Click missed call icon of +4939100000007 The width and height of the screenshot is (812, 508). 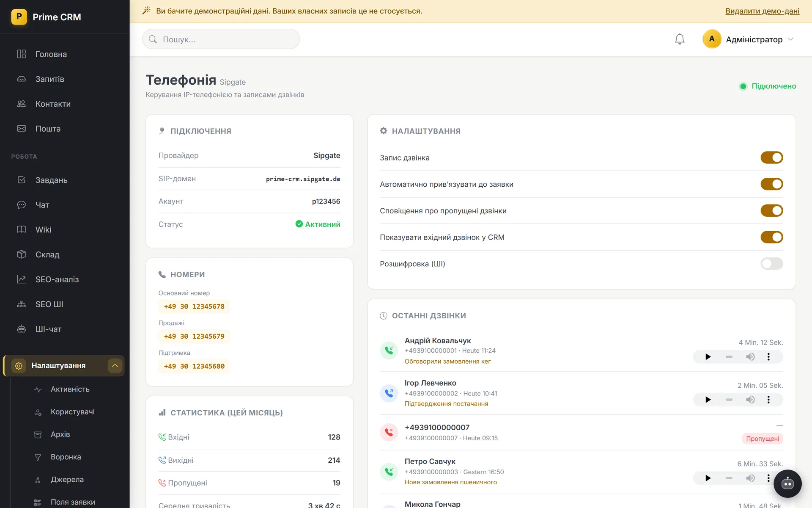pyautogui.click(x=389, y=432)
